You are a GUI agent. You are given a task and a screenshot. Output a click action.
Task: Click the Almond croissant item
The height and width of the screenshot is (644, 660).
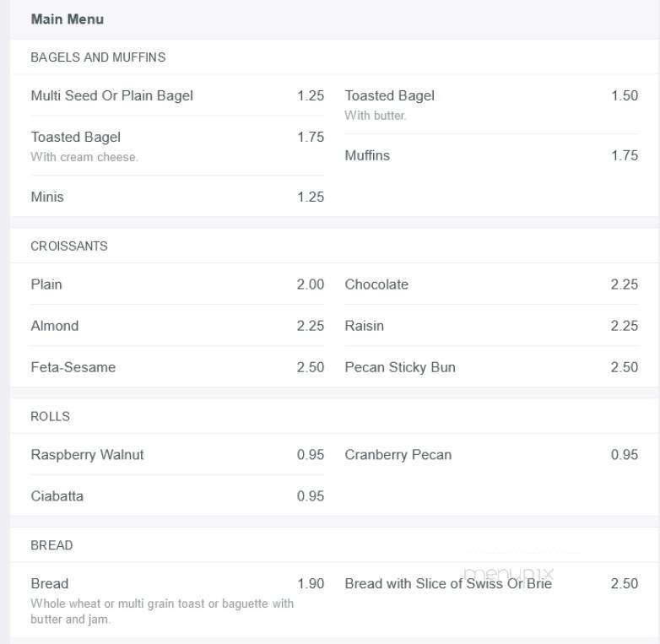[55, 326]
